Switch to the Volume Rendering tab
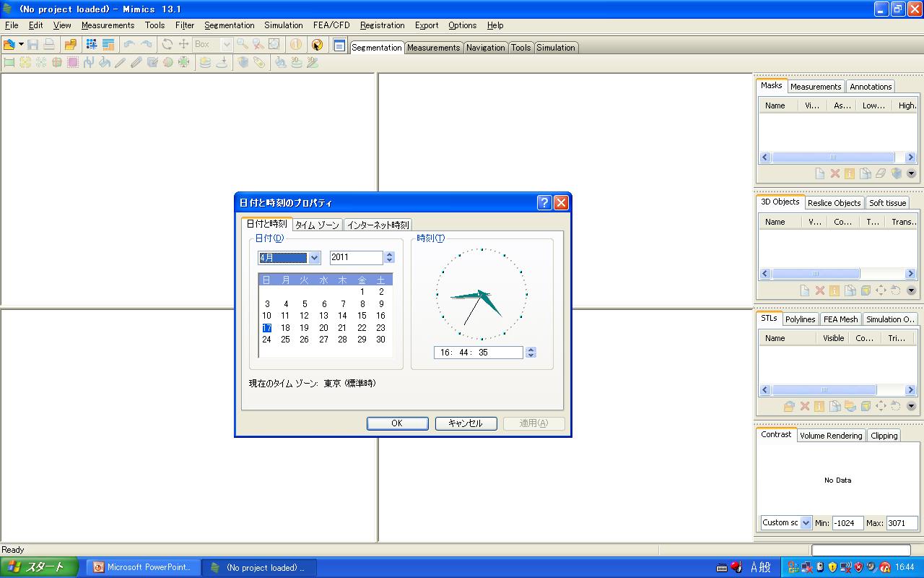 831,436
